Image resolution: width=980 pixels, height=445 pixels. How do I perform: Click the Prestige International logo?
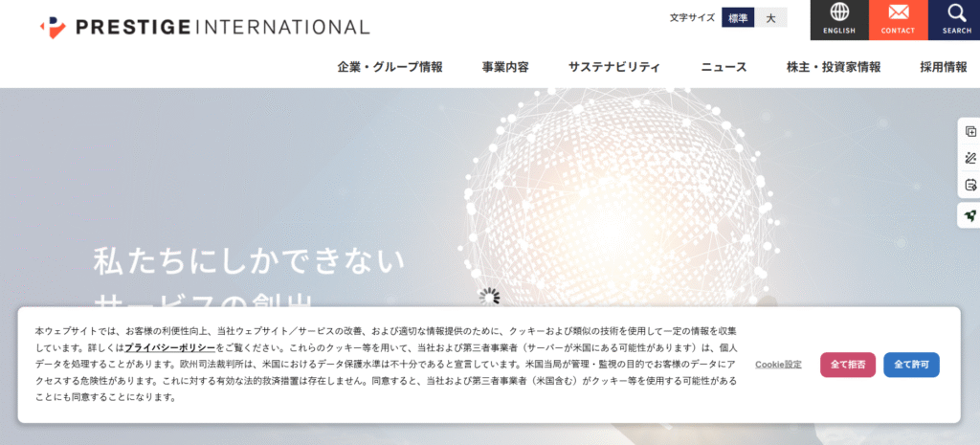tap(205, 27)
